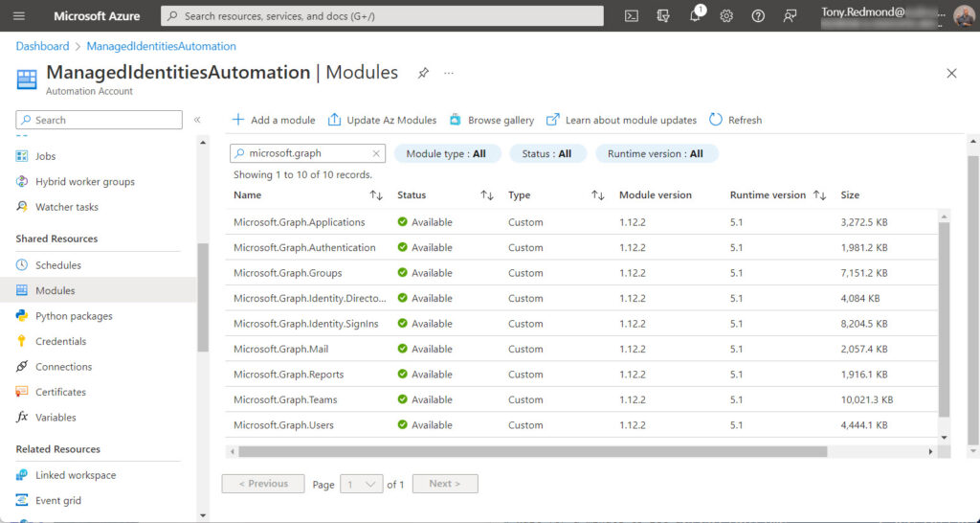980x523 pixels.
Task: Click the Schedules clock icon
Action: click(22, 264)
